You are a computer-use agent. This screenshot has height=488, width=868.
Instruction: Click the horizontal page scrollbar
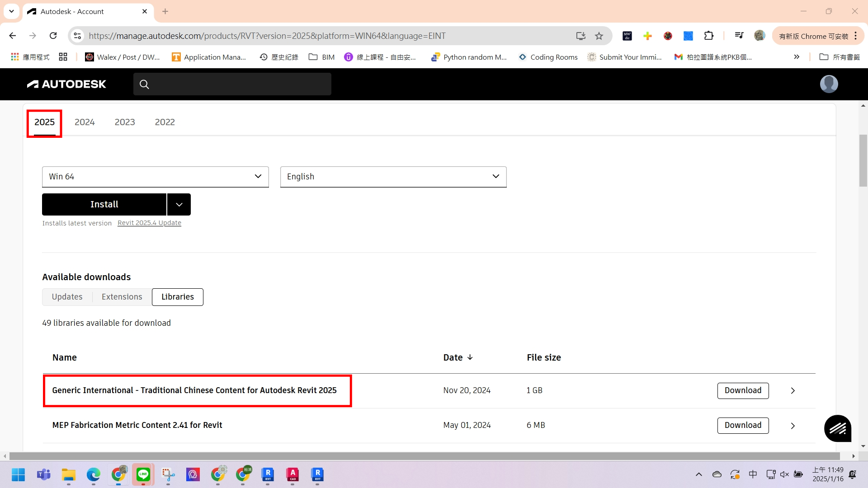425,456
